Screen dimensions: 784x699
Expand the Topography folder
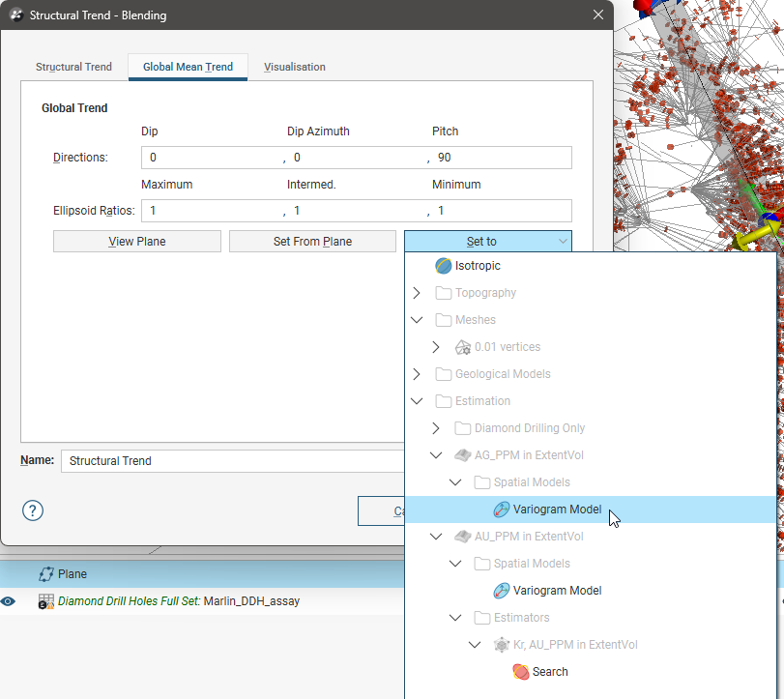coord(417,293)
